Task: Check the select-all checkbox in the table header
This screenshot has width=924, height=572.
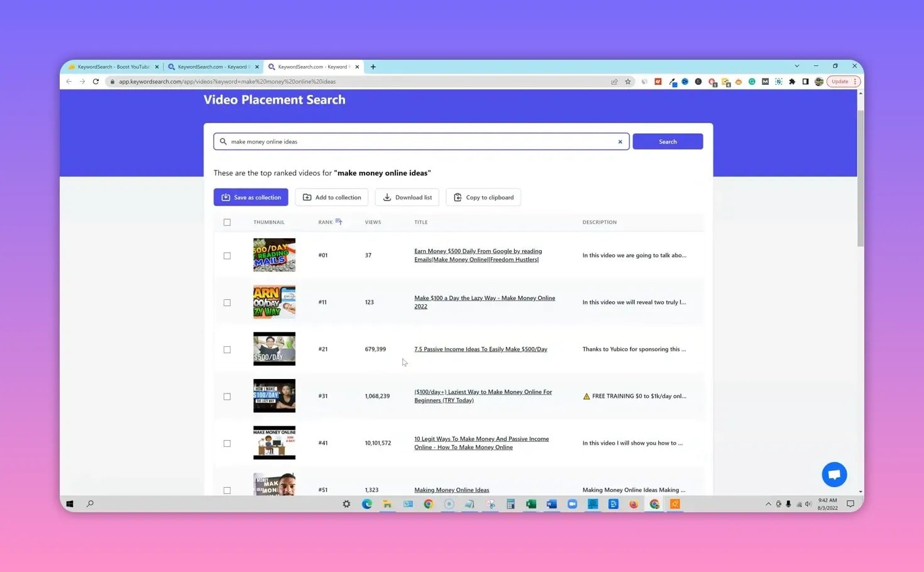Action: (227, 222)
